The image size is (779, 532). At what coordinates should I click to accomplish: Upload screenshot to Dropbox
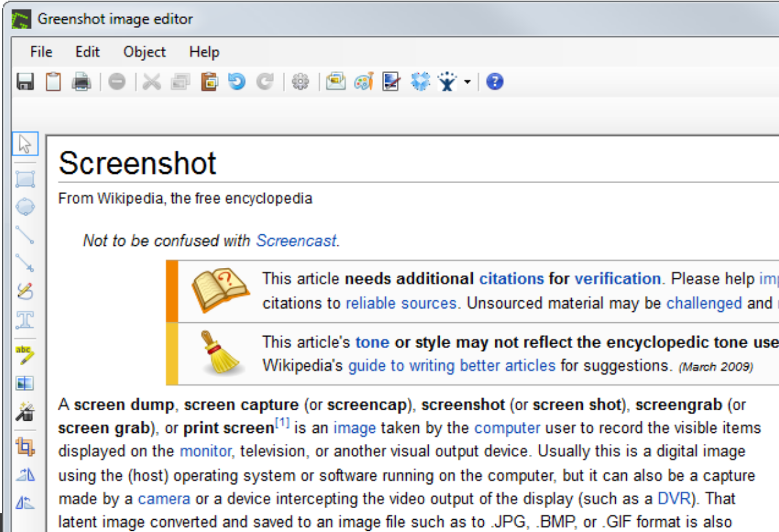pos(419,81)
